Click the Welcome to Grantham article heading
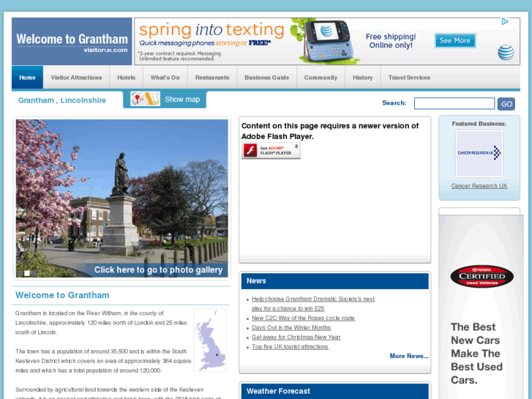This screenshot has width=532, height=399. pos(62,295)
